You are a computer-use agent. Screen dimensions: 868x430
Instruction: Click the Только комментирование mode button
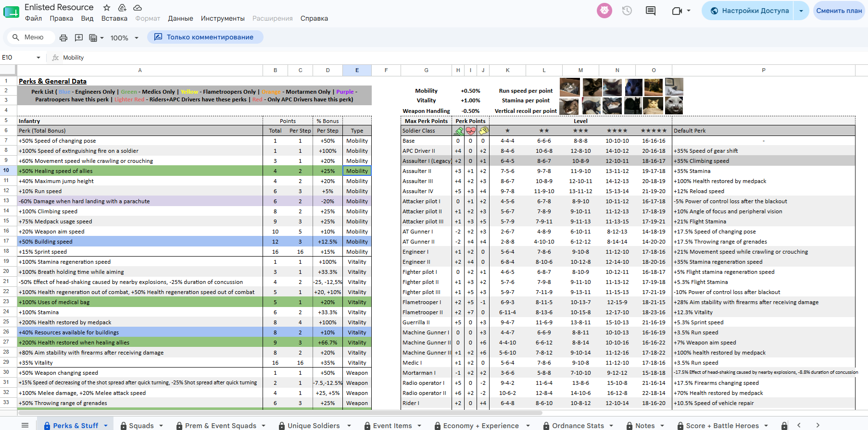click(205, 37)
